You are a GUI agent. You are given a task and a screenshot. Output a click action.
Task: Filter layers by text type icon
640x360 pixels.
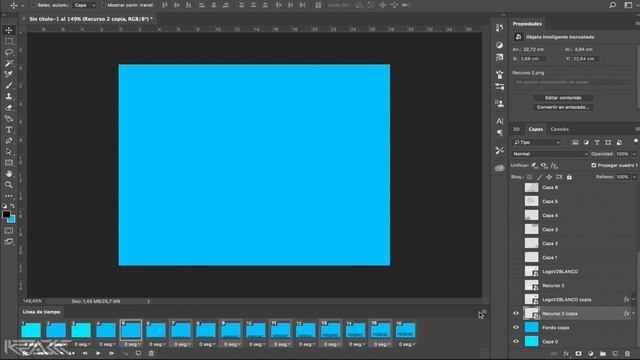pos(597,142)
